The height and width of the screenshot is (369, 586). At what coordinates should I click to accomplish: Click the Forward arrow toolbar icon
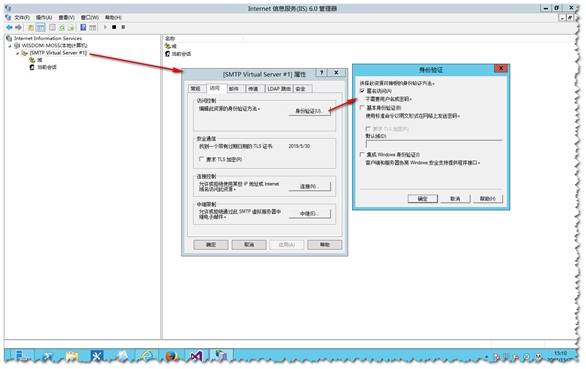pos(18,27)
